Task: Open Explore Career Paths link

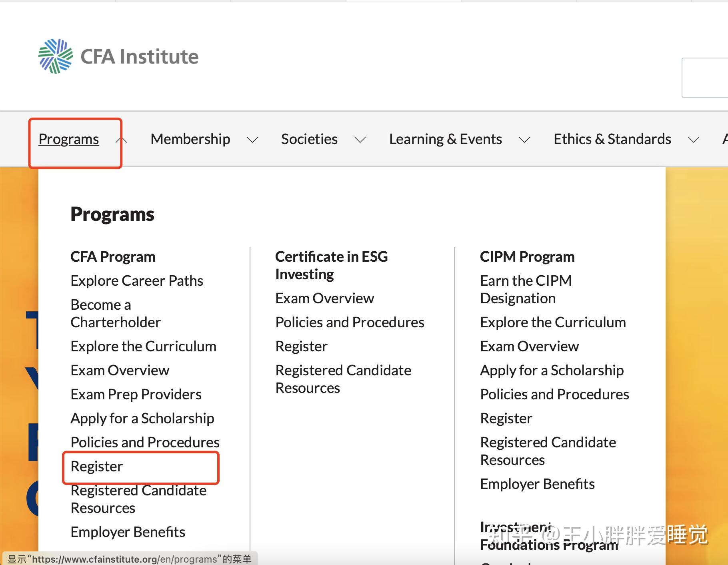Action: 137,281
